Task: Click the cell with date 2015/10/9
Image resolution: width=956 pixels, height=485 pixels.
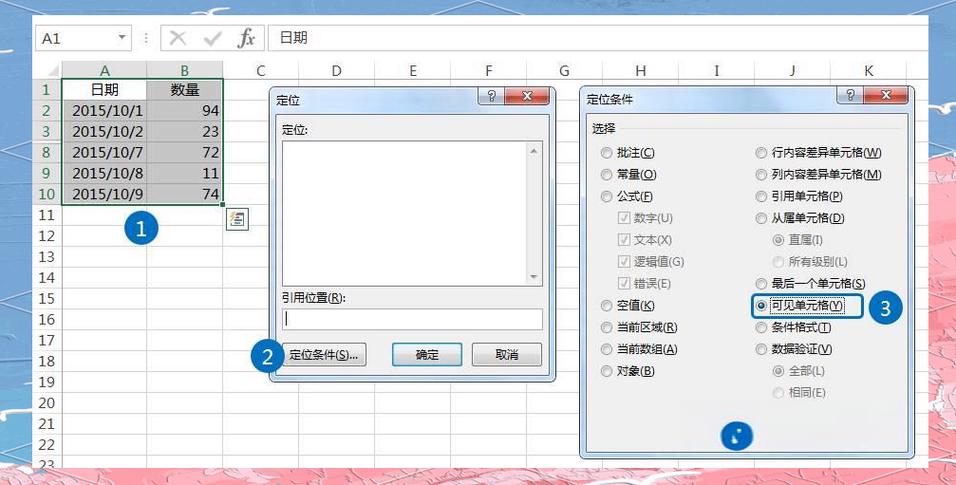Action: click(105, 194)
